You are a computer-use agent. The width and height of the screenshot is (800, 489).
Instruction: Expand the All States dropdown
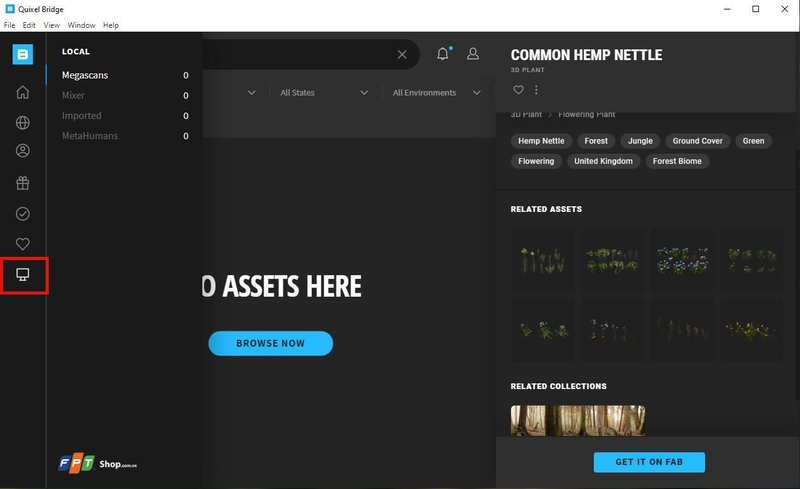(324, 92)
